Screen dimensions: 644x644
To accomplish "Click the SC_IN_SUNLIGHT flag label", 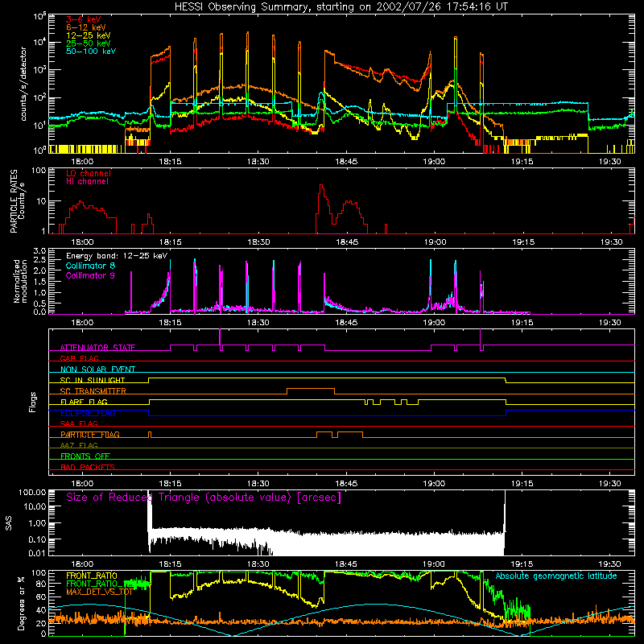I will pyautogui.click(x=93, y=380).
